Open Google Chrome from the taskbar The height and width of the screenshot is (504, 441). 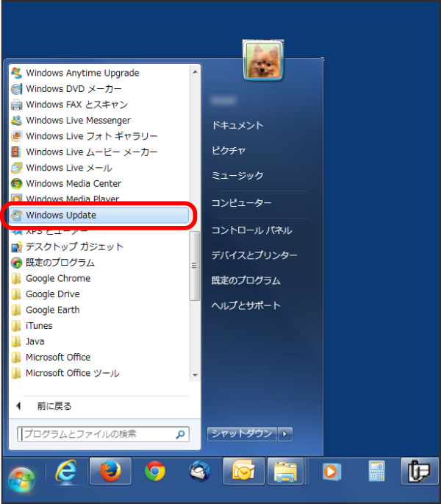[x=155, y=471]
